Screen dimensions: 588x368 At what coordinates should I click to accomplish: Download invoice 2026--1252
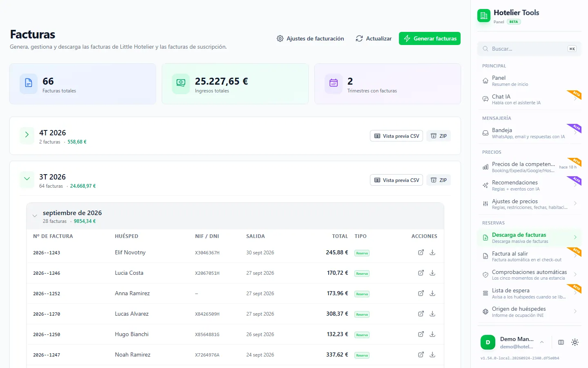[432, 293]
